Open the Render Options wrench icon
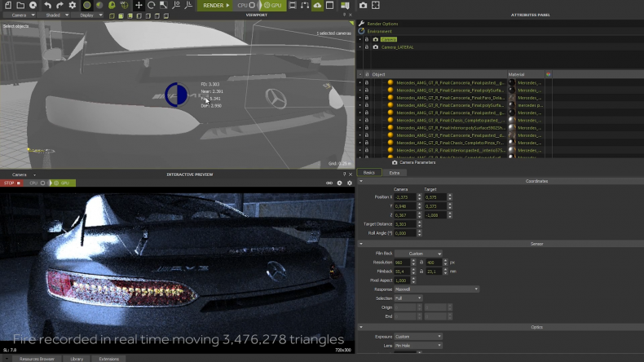The width and height of the screenshot is (644, 362). point(361,24)
